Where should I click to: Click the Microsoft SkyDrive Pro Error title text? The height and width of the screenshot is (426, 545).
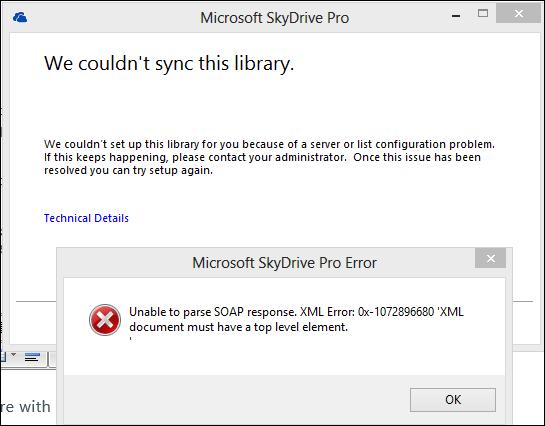coord(284,263)
